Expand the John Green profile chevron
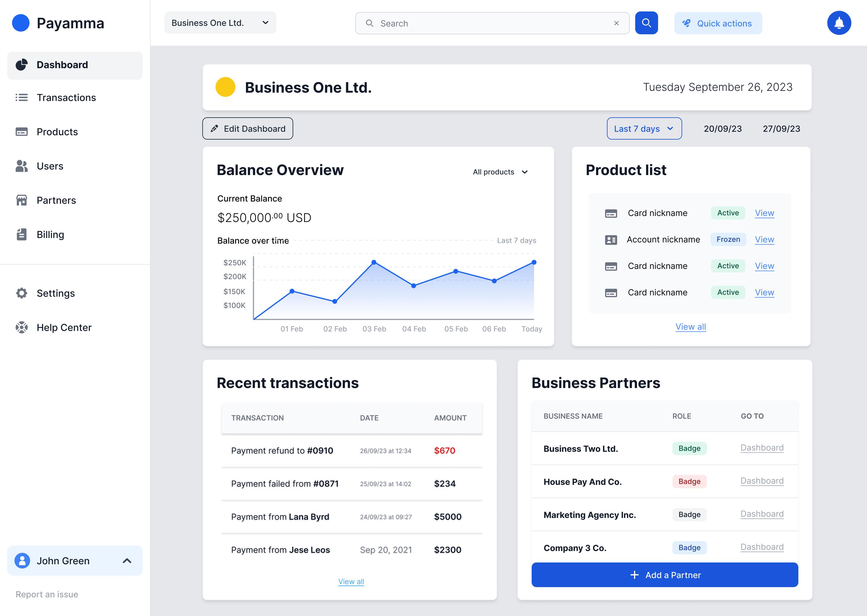This screenshot has width=867, height=616. [127, 561]
